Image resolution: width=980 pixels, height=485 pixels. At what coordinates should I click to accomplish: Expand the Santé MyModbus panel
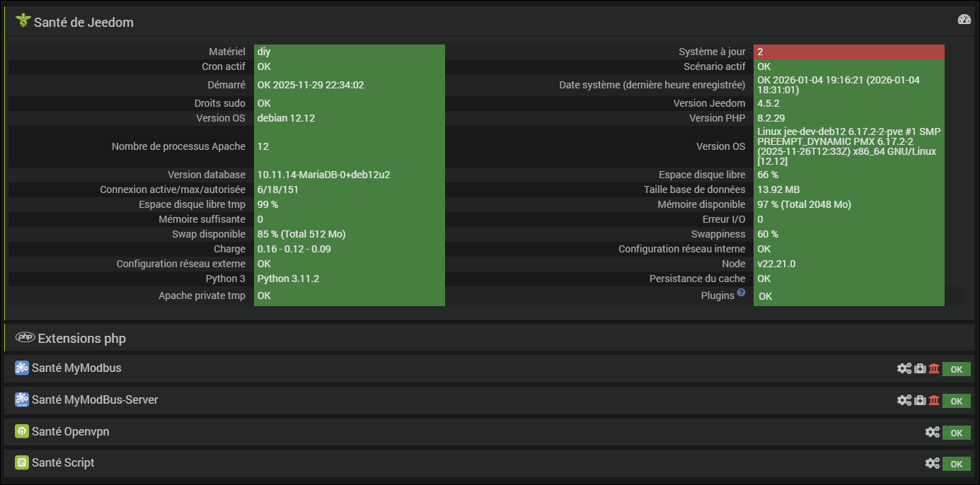pyautogui.click(x=76, y=368)
